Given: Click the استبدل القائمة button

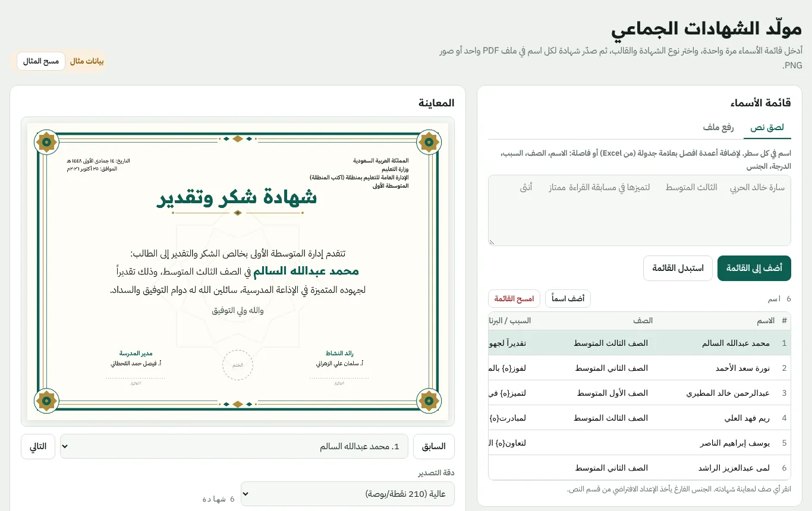Looking at the screenshot, I should pyautogui.click(x=678, y=269).
